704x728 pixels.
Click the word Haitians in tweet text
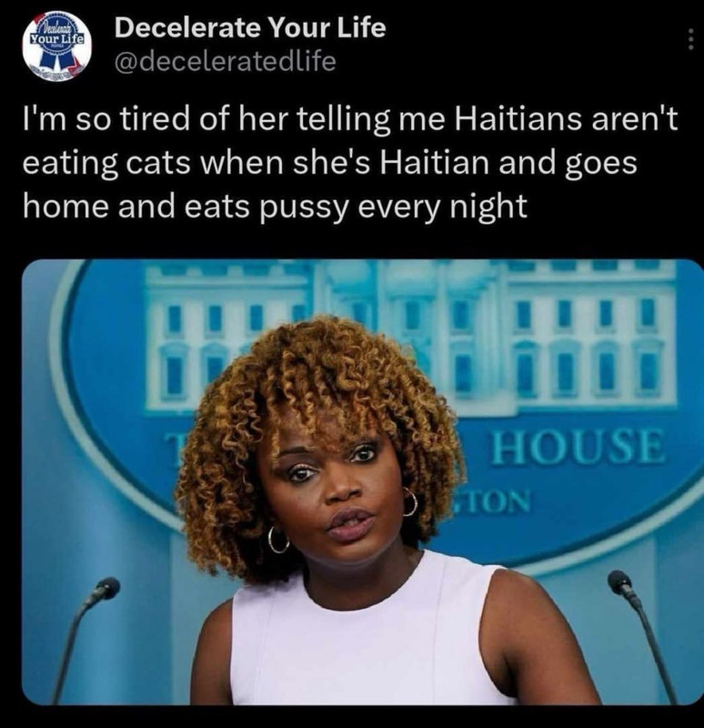coord(518,118)
